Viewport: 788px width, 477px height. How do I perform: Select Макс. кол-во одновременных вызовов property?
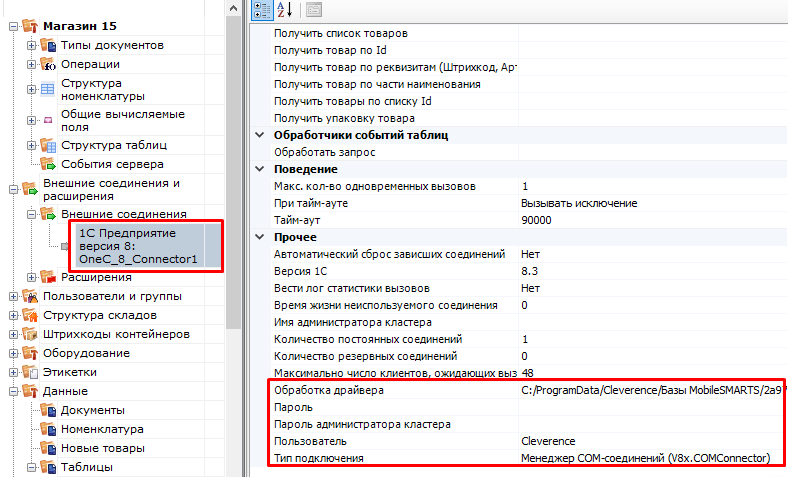click(x=374, y=186)
